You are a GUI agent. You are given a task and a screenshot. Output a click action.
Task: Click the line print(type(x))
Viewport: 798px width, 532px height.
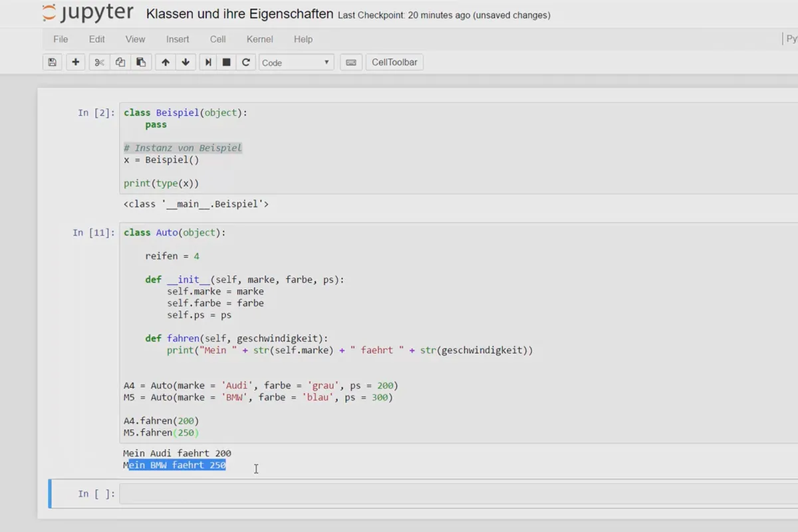pos(162,184)
